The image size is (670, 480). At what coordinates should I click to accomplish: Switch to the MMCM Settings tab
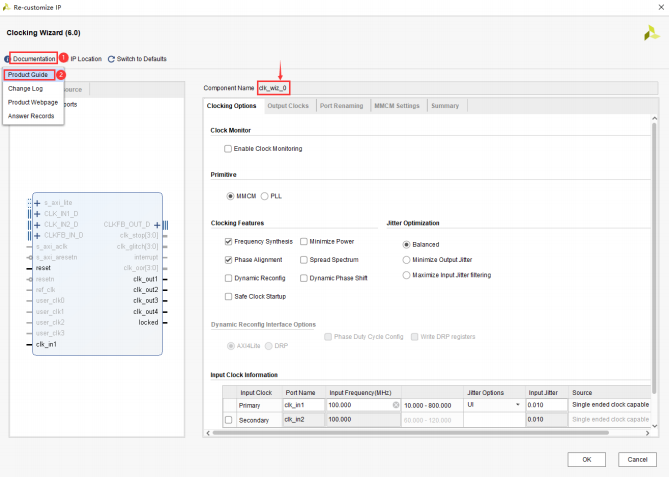click(x=397, y=106)
